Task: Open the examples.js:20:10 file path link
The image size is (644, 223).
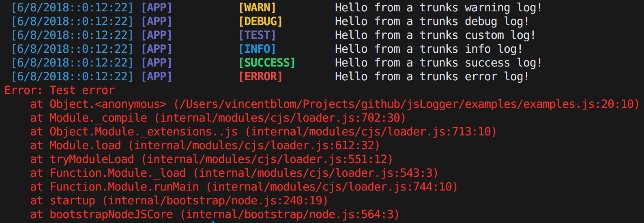Action: click(x=406, y=104)
